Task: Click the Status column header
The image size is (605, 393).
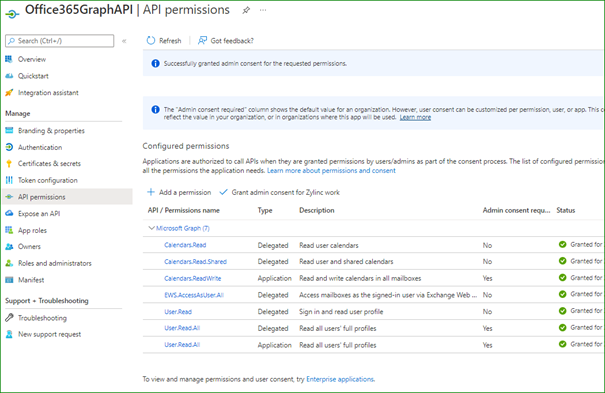Action: pyautogui.click(x=566, y=210)
